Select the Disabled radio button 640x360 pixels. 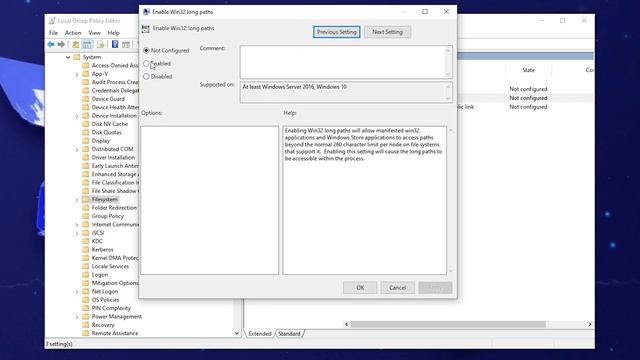click(146, 76)
